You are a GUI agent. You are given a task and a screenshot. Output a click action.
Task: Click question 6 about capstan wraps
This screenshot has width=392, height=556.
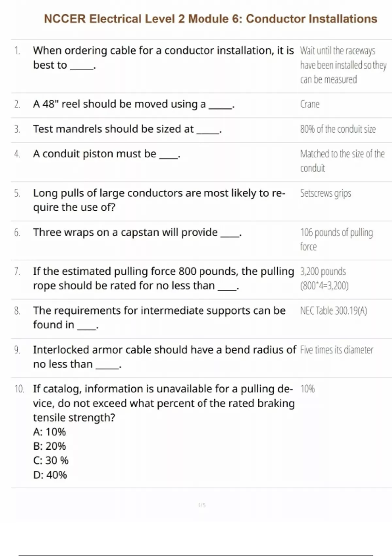click(x=137, y=233)
